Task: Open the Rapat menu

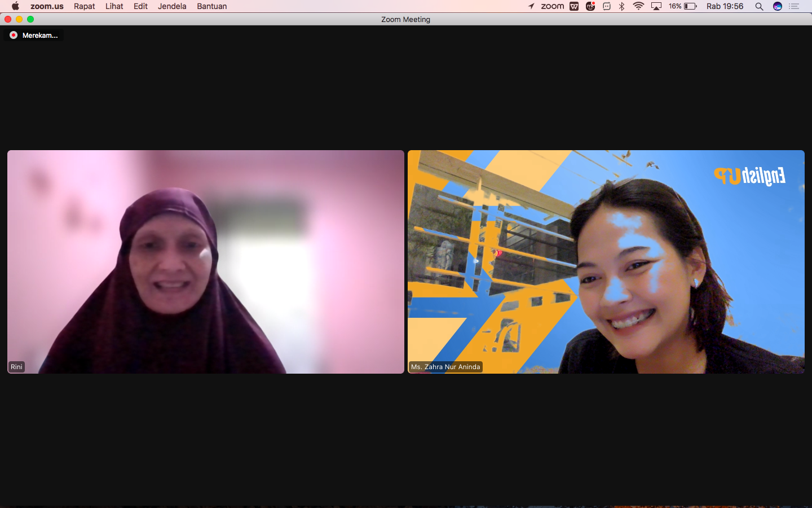Action: click(85, 6)
